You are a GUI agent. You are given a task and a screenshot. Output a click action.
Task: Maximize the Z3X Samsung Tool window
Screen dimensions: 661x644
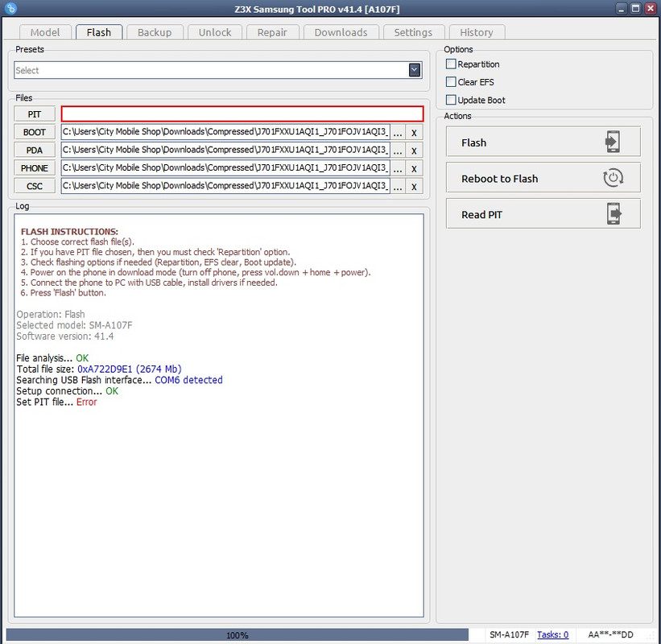636,8
